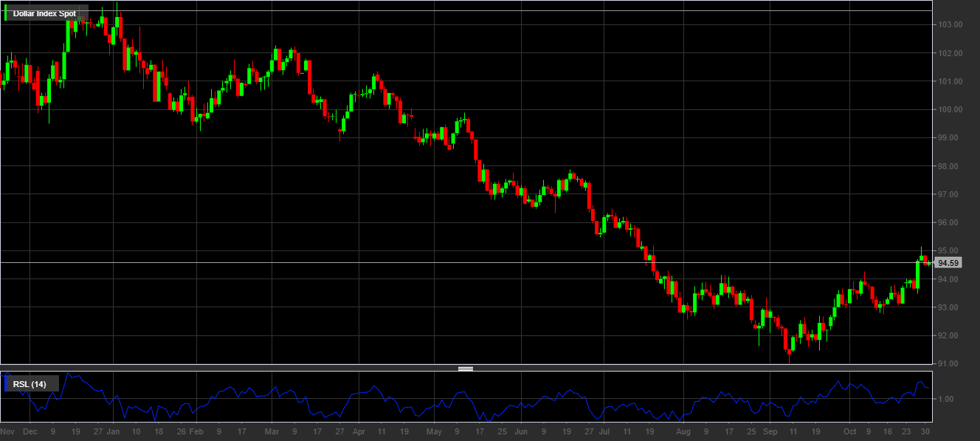Click the 16 date axis label

pos(888,431)
